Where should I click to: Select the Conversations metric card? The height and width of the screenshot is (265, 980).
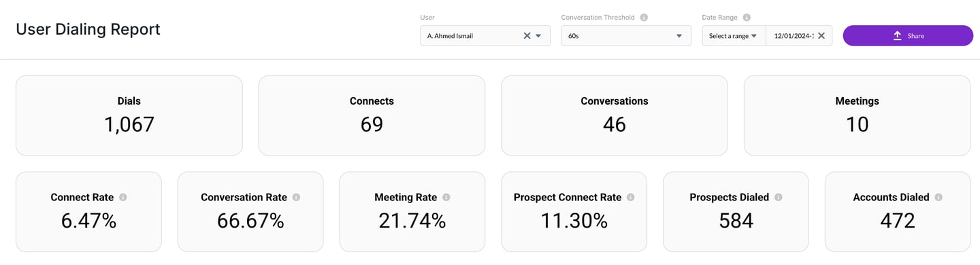[615, 116]
